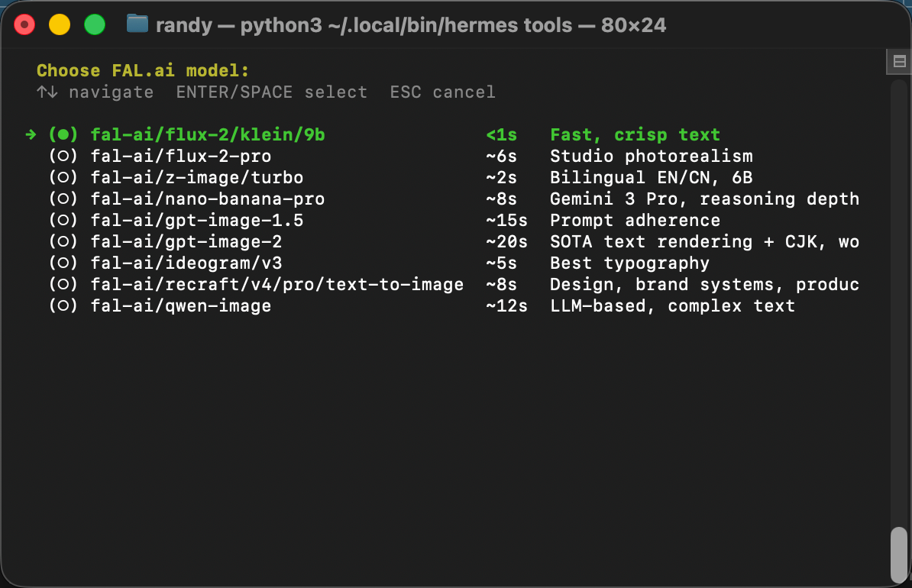Click the '~5s' speed value

501,263
